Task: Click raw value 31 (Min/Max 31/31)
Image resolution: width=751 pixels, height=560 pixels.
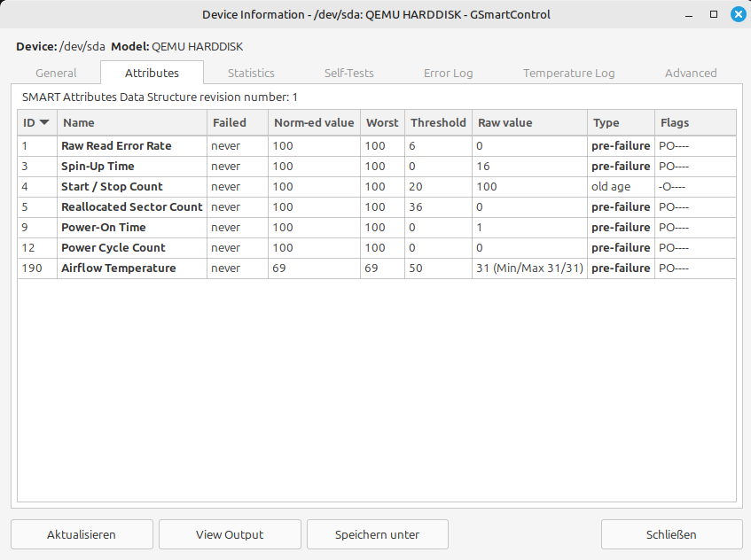Action: 529,268
